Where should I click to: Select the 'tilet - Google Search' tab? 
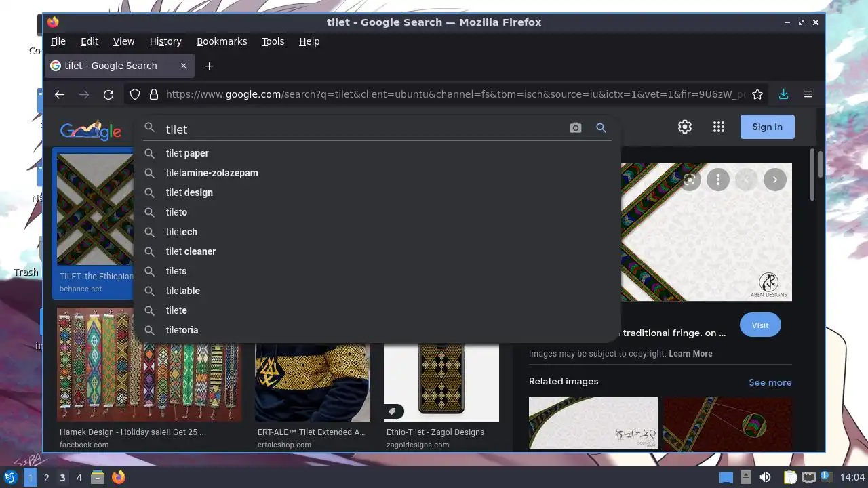point(120,66)
